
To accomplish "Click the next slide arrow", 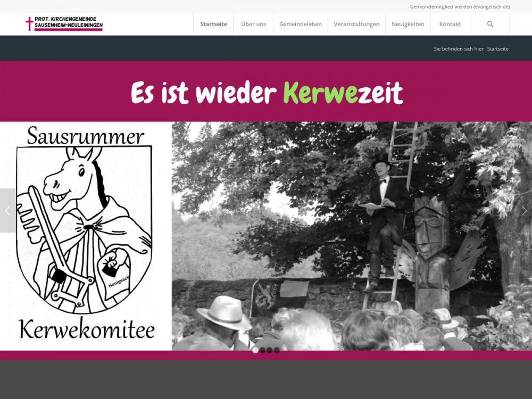I will 524,211.
